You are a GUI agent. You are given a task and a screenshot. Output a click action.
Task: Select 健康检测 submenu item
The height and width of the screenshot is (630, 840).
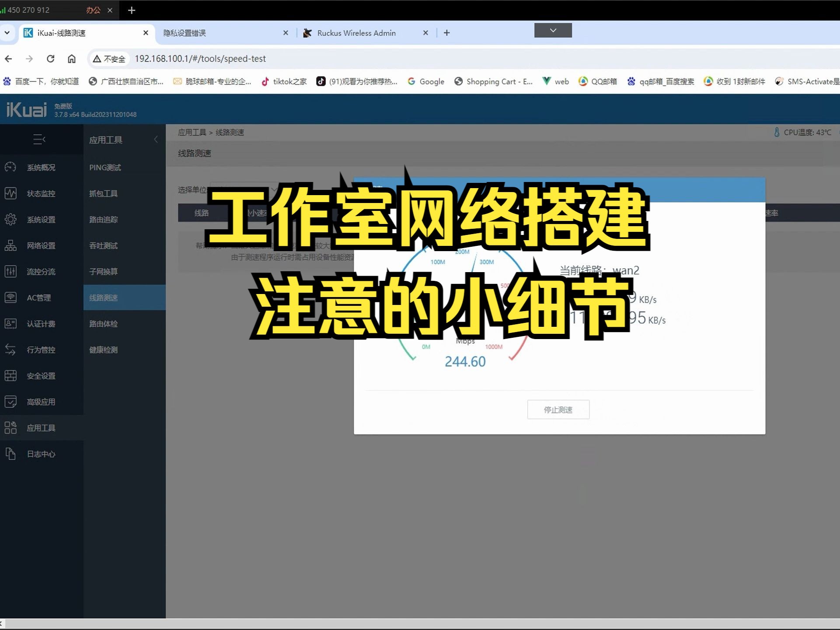point(125,350)
